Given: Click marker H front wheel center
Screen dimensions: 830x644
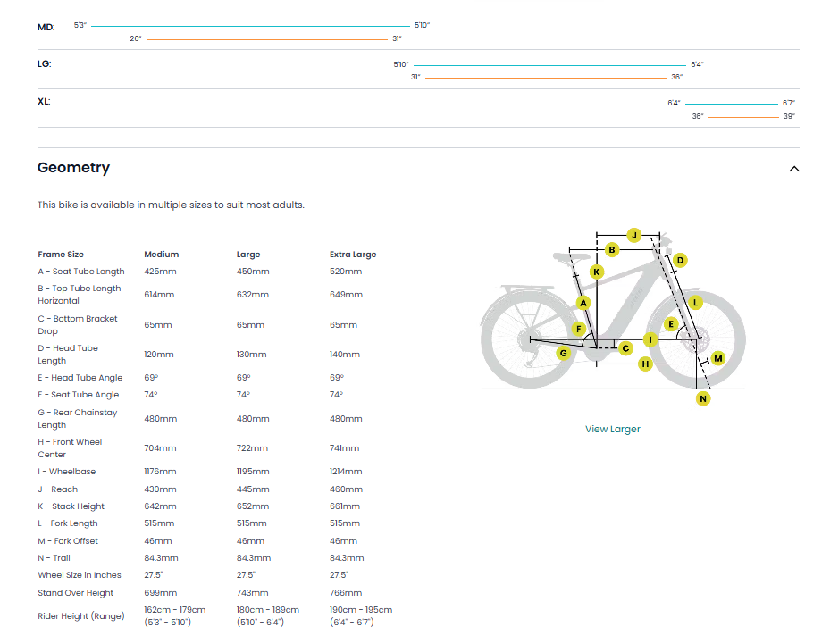Looking at the screenshot, I should [644, 364].
